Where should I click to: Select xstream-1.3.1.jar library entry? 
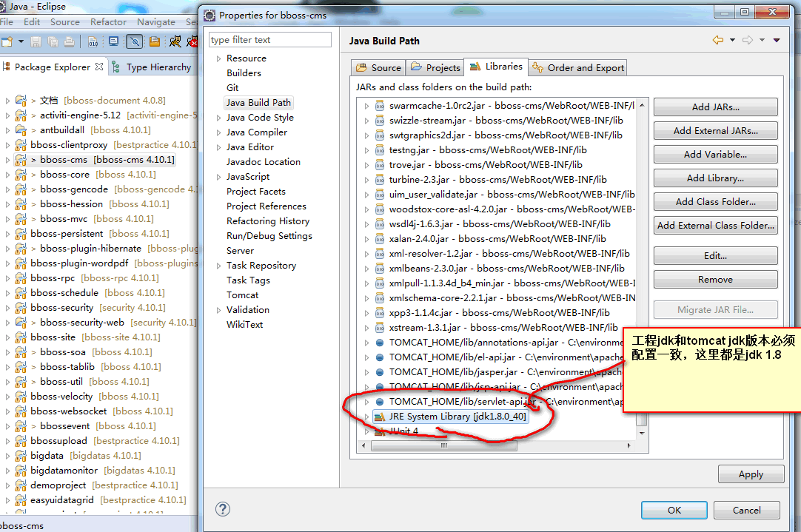pyautogui.click(x=503, y=327)
